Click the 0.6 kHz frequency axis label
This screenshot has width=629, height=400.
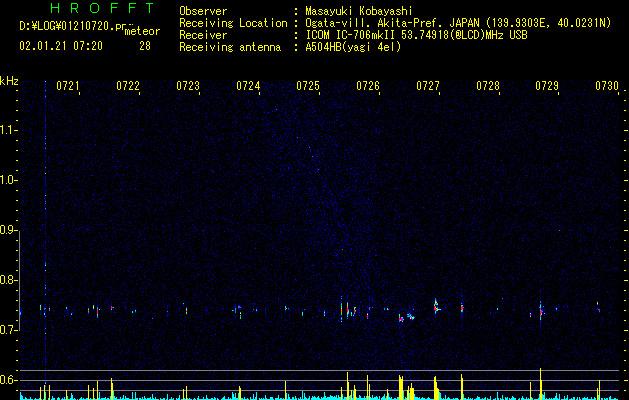(x=8, y=380)
